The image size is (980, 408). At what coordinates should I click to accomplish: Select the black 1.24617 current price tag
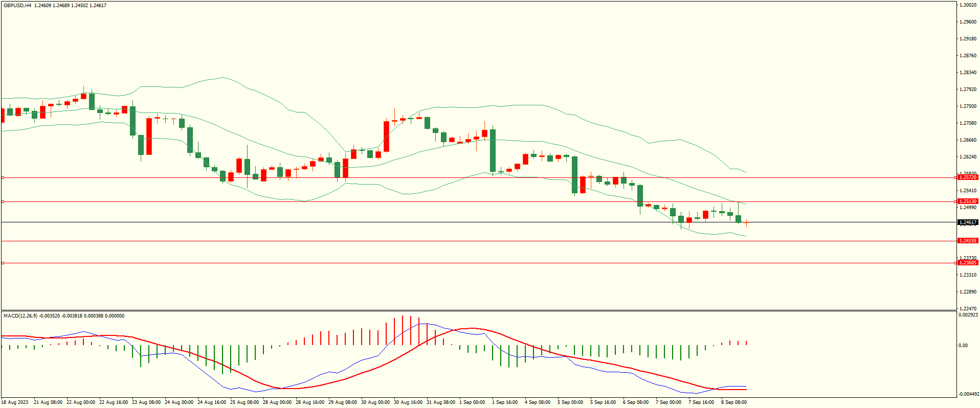(x=968, y=222)
